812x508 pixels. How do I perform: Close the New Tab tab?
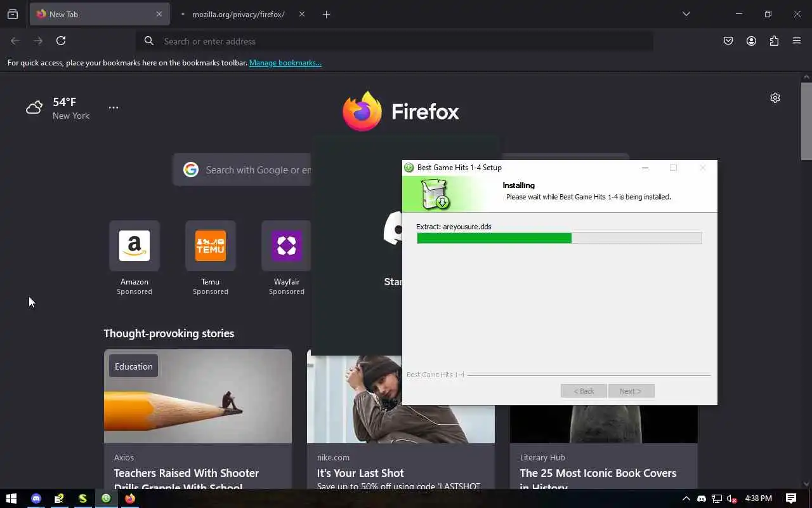pos(159,14)
